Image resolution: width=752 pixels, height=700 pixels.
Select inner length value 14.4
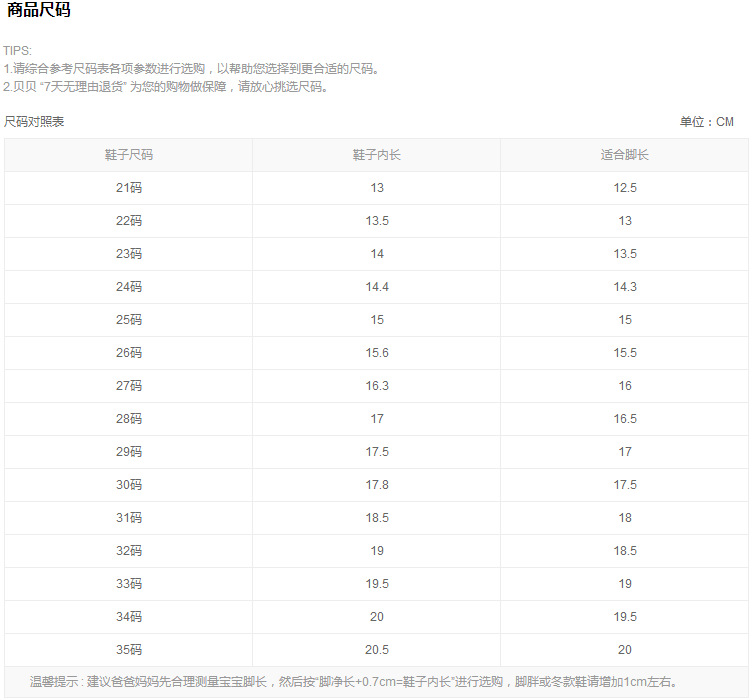coord(377,287)
